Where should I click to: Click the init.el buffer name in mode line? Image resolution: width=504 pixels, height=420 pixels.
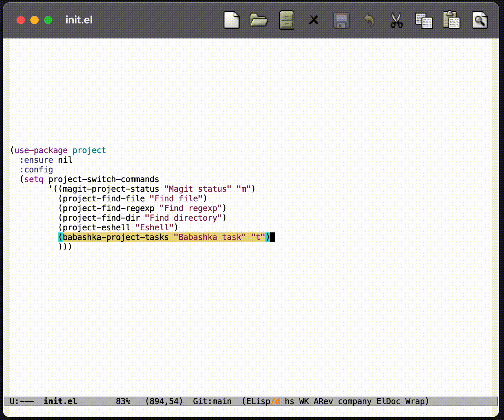tap(60, 401)
